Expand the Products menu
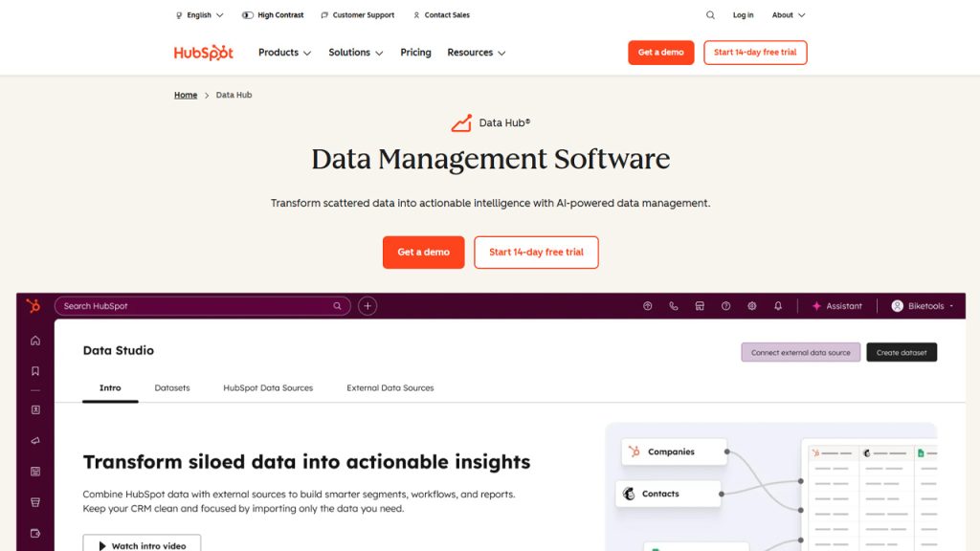Viewport: 980px width, 551px height. (284, 53)
